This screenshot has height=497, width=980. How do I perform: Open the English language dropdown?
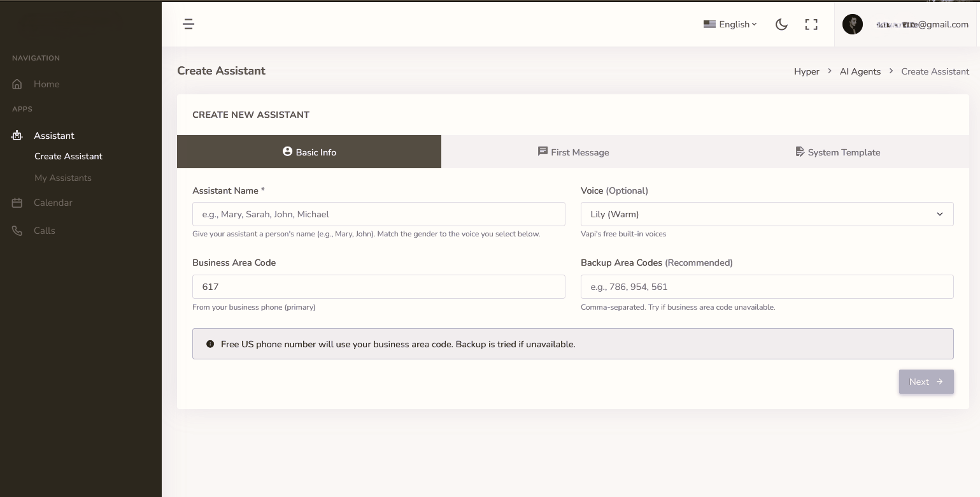coord(730,24)
